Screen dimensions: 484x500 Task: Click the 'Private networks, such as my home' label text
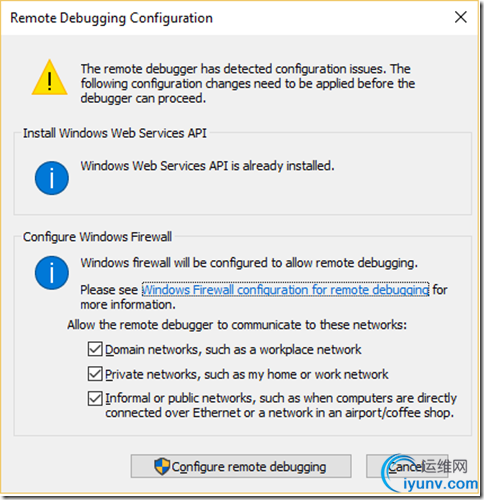coord(247,374)
